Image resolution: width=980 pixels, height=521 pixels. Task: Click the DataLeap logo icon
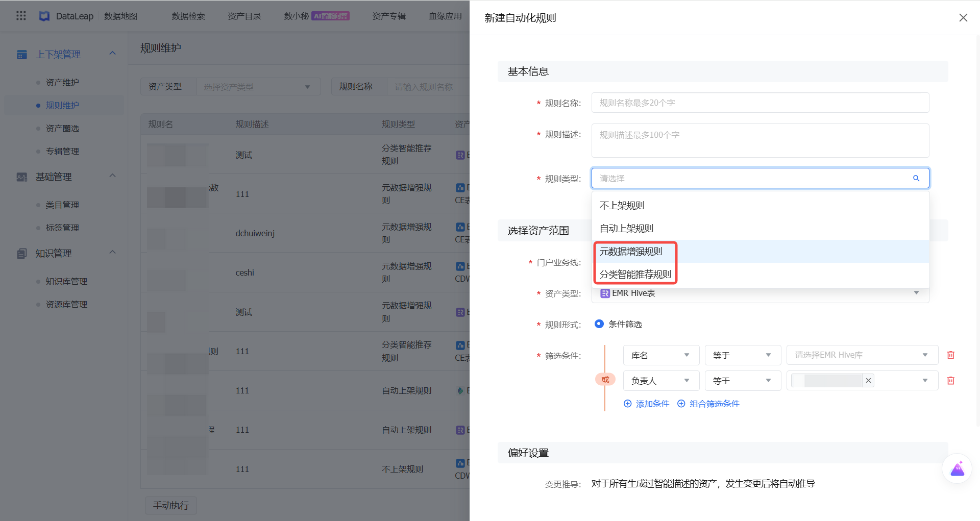click(44, 16)
